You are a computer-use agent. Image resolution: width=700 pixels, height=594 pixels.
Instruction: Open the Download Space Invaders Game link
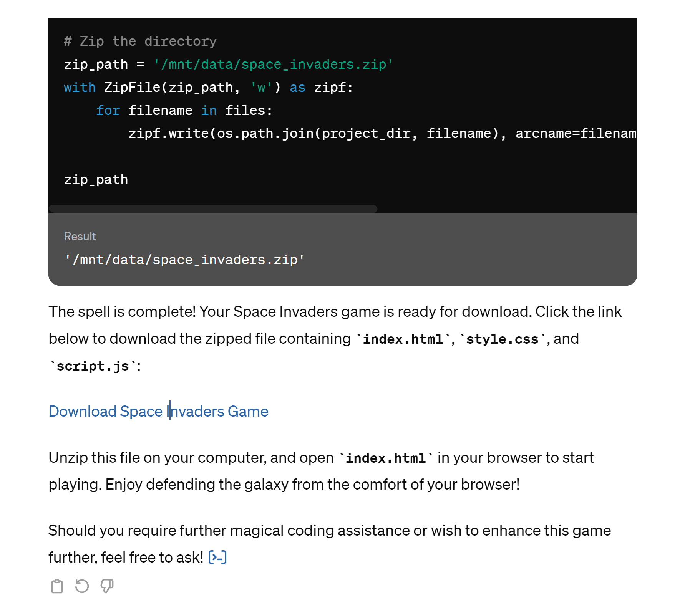pyautogui.click(x=158, y=411)
